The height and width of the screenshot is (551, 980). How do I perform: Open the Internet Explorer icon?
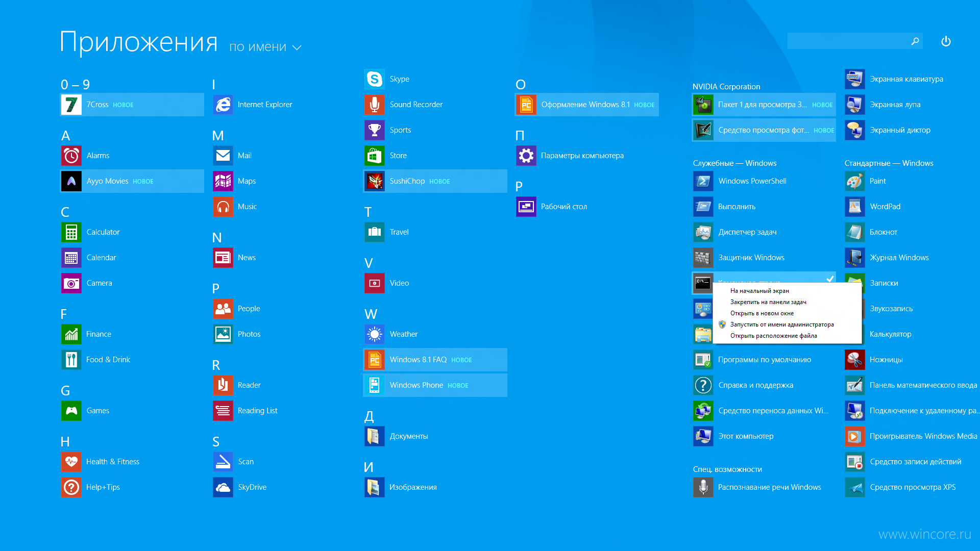pos(223,105)
